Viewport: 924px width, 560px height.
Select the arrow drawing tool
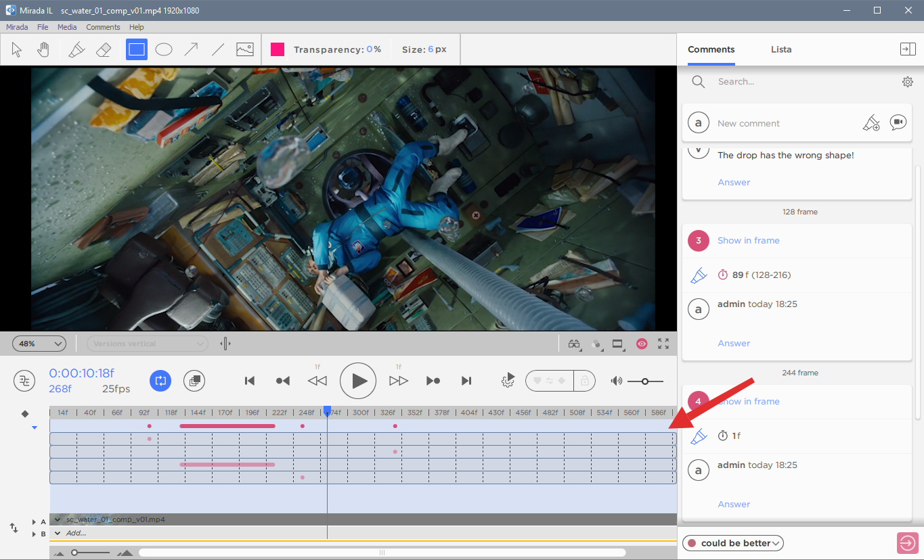coord(192,49)
